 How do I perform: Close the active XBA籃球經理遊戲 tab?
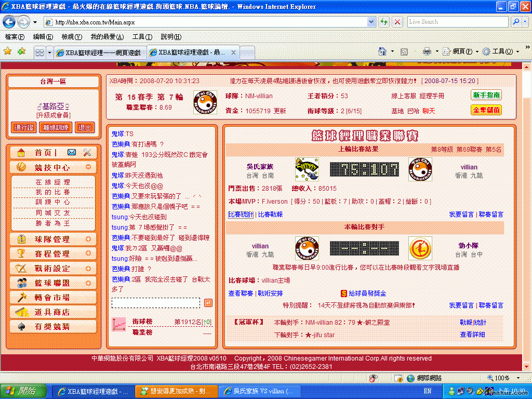pyautogui.click(x=233, y=52)
